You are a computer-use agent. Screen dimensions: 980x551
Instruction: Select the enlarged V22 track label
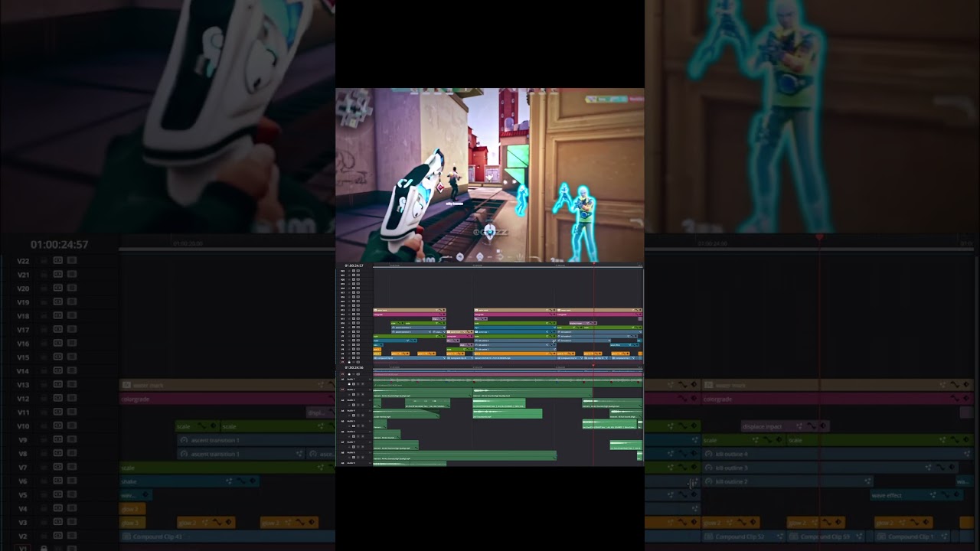23,261
